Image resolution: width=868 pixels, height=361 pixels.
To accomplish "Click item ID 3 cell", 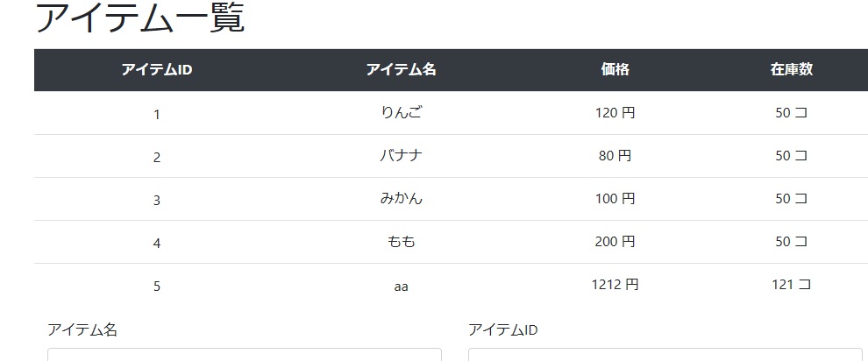I will (157, 200).
